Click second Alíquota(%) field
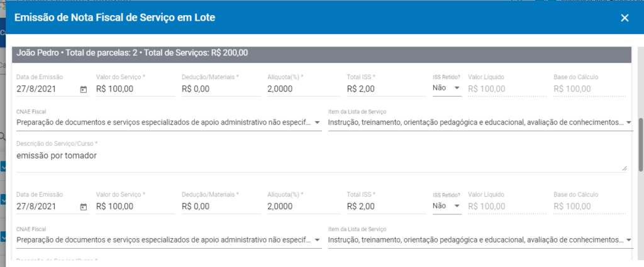644x267 pixels. (x=304, y=207)
